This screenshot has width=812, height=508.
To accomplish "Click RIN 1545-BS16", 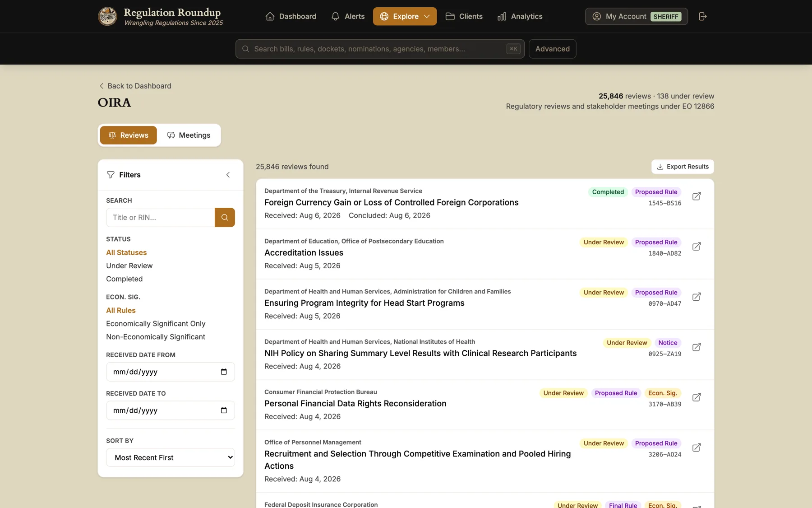I will (x=665, y=203).
